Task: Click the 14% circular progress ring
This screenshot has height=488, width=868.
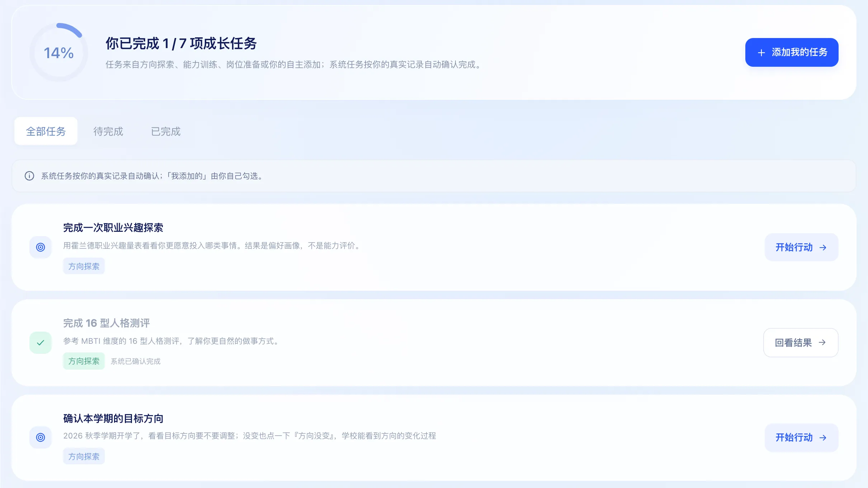Action: tap(59, 52)
